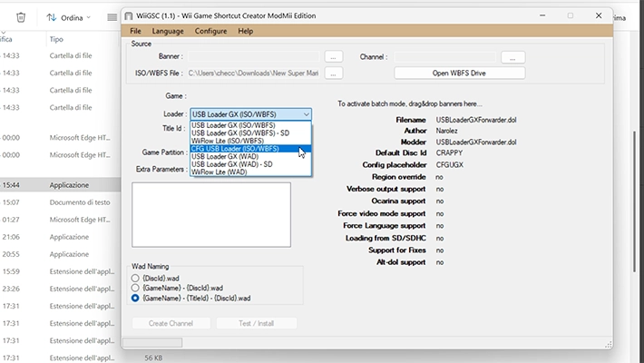This screenshot has width=644, height=363.
Task: Choose USB Loader GX (ISO/WBFS) option
Action: [x=250, y=125]
